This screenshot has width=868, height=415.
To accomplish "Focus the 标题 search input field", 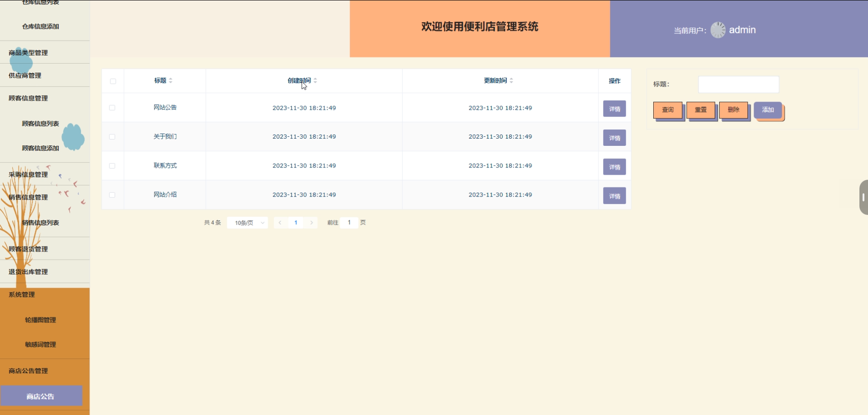I will [739, 84].
